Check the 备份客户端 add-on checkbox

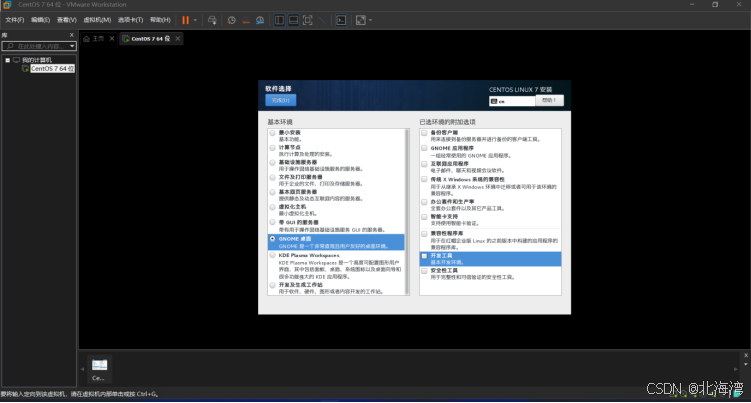[x=424, y=133]
